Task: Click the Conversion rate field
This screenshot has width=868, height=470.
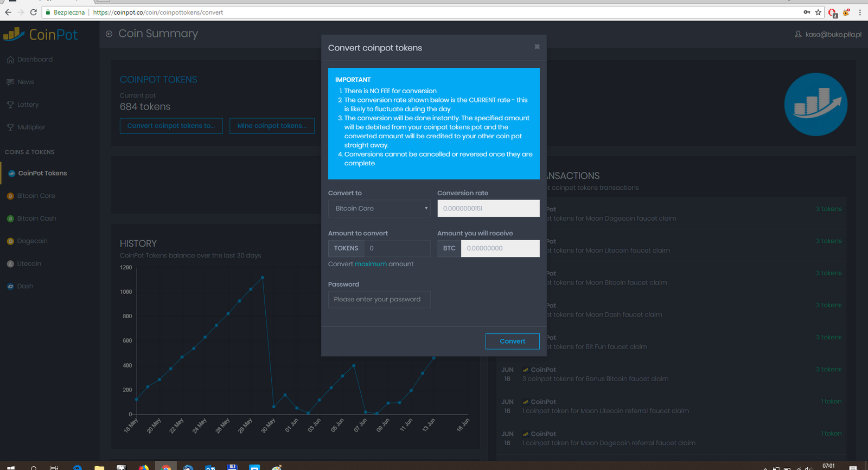Action: (x=488, y=208)
